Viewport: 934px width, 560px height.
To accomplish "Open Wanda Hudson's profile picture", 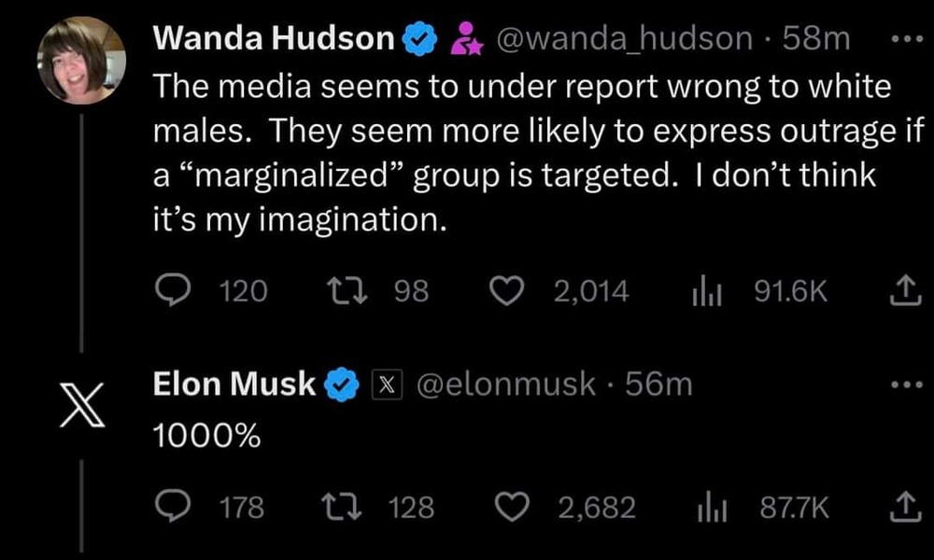I will pos(81,62).
